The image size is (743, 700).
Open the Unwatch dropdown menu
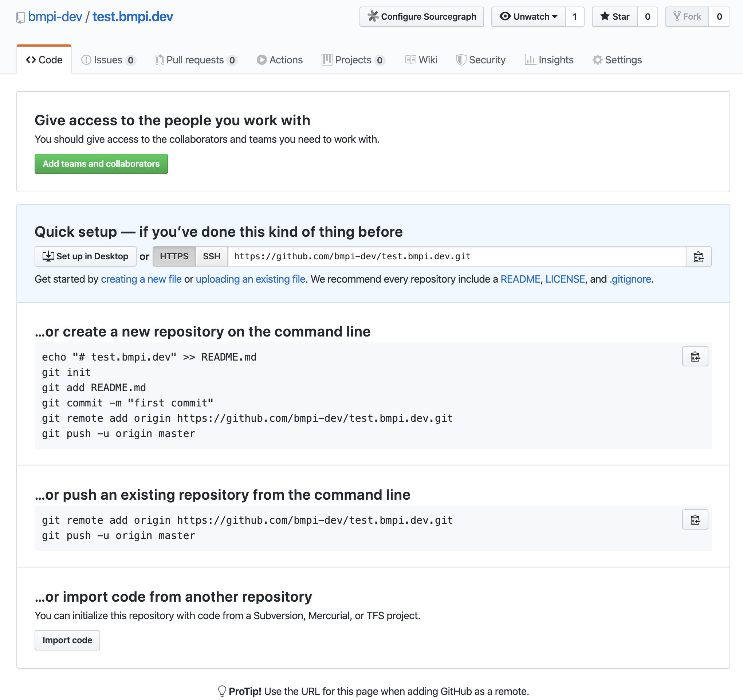(x=528, y=17)
